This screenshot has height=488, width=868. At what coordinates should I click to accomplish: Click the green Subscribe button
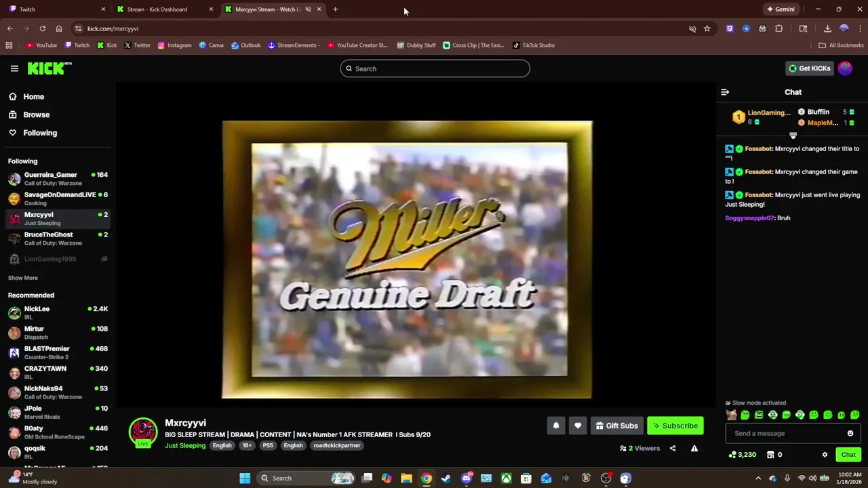(x=675, y=426)
